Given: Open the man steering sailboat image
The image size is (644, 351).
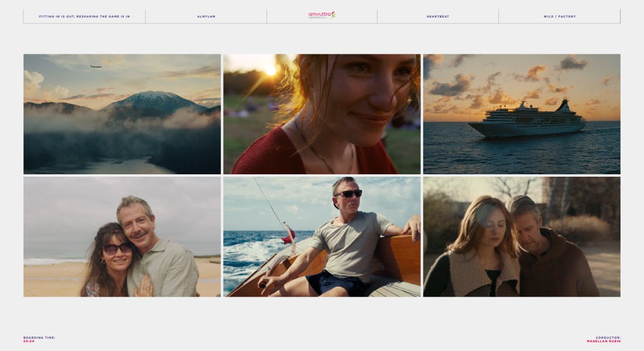Looking at the screenshot, I should pos(321,236).
